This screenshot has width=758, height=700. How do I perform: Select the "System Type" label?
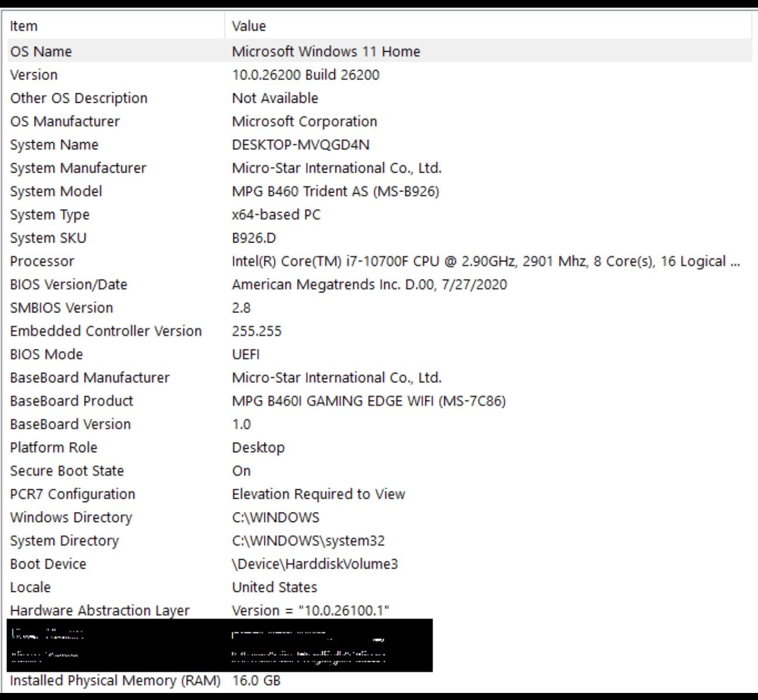(x=50, y=215)
